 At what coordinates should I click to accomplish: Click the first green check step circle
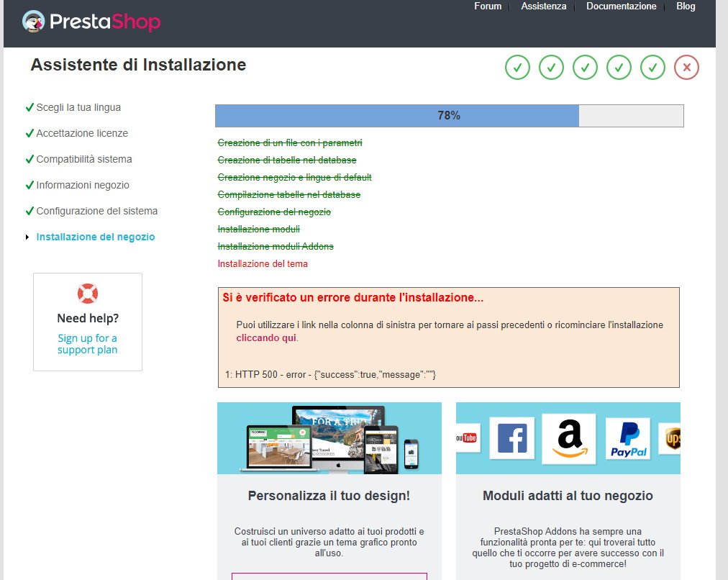point(517,68)
